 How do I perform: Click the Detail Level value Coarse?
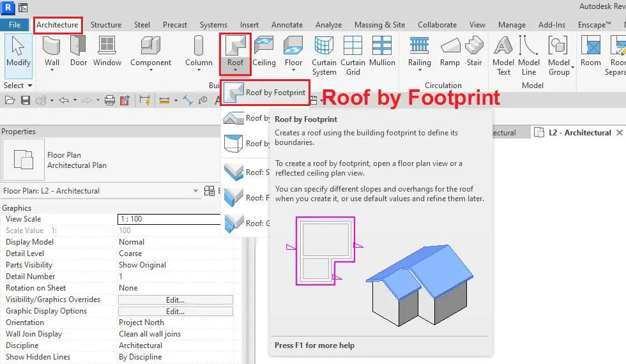point(130,254)
